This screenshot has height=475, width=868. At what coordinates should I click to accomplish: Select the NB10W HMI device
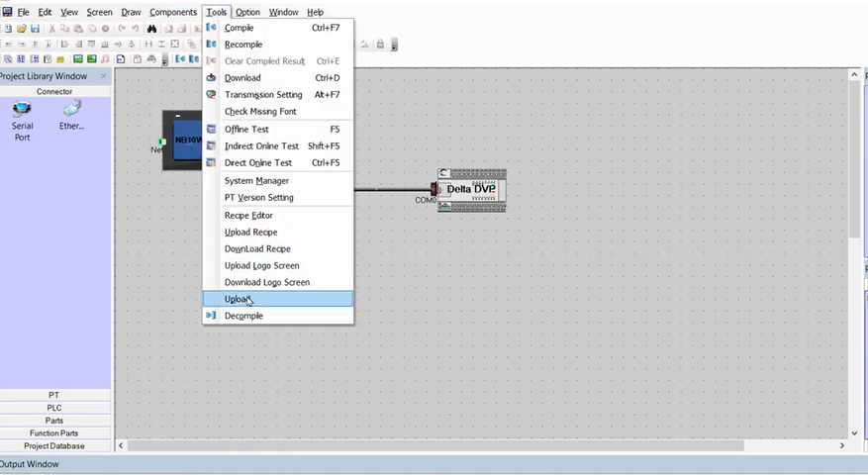tap(185, 140)
